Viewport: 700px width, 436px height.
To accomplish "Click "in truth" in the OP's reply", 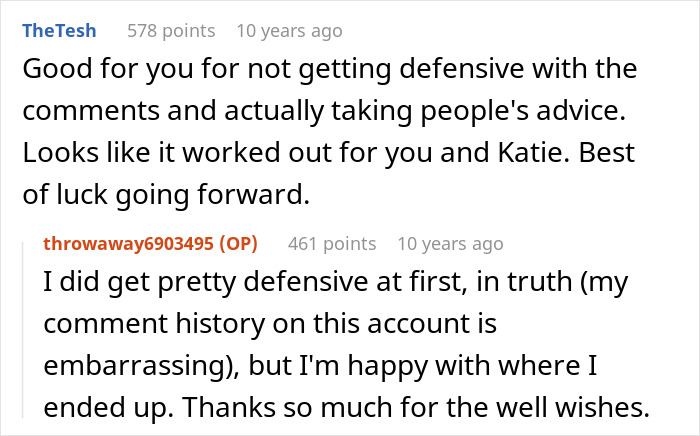I will click(x=495, y=284).
